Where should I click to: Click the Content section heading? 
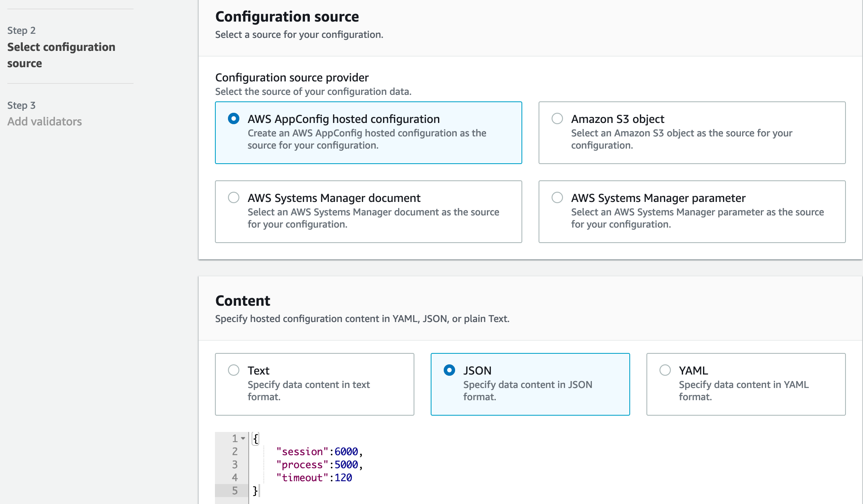[243, 301]
